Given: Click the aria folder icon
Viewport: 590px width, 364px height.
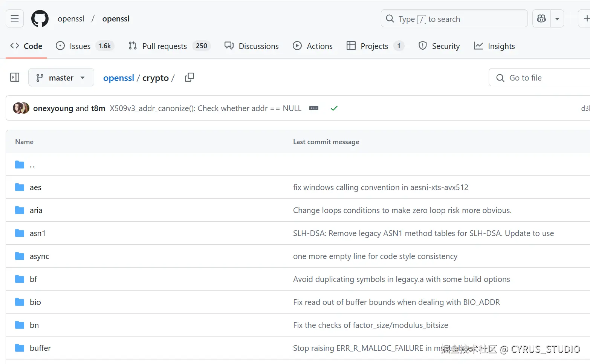Looking at the screenshot, I should click(20, 210).
